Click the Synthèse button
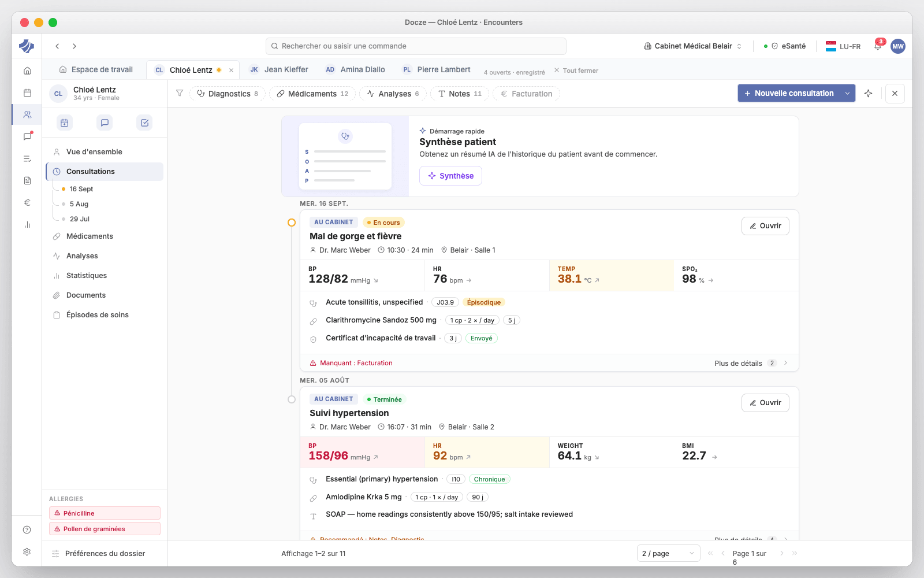 pos(450,176)
